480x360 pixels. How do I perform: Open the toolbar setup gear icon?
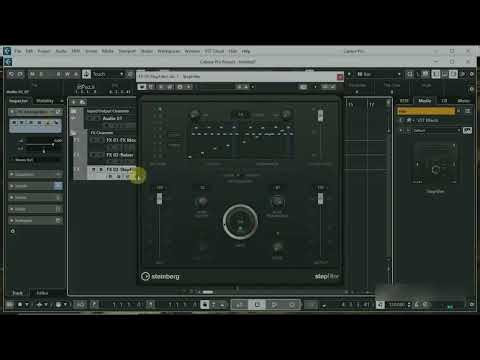(472, 74)
